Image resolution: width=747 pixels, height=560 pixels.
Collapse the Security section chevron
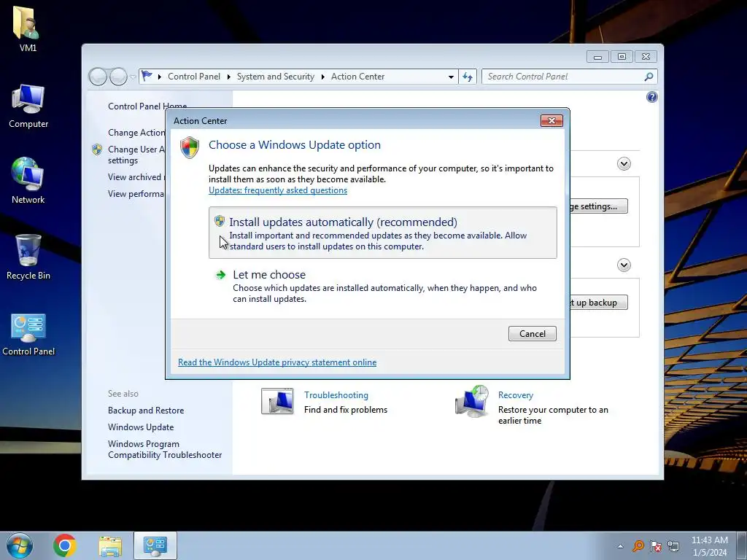click(x=624, y=164)
